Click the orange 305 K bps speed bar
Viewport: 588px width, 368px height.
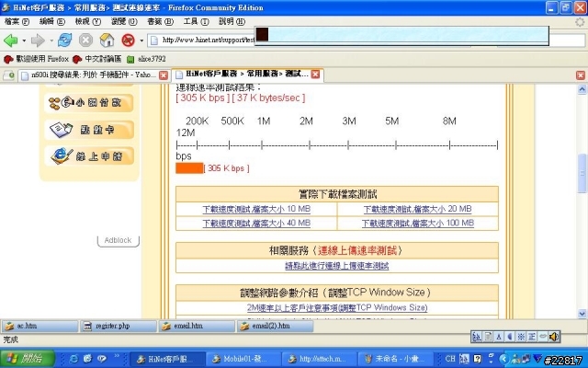(x=190, y=168)
